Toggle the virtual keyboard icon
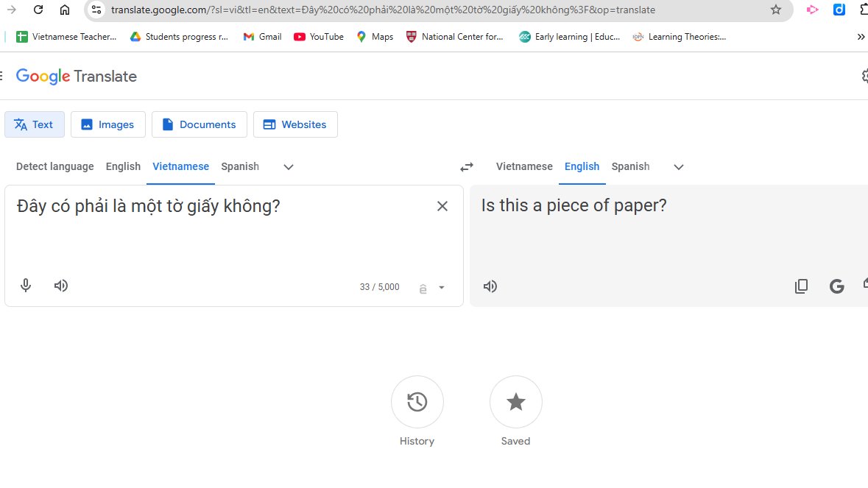This screenshot has width=868, height=488. [x=423, y=289]
